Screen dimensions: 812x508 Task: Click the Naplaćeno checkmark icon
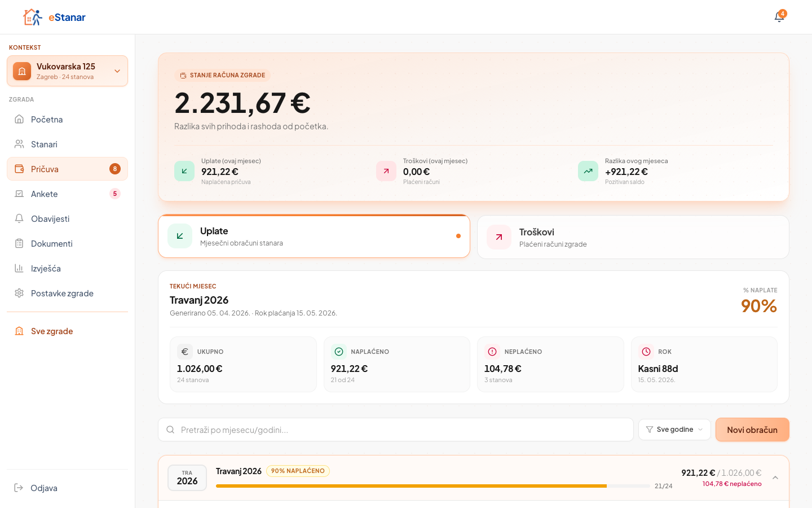[x=339, y=352]
